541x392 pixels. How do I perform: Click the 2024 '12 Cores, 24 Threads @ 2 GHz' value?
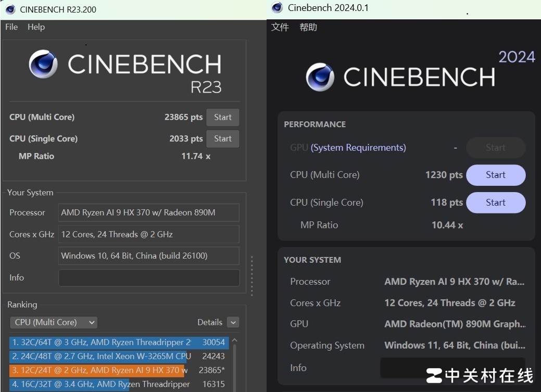tap(449, 303)
